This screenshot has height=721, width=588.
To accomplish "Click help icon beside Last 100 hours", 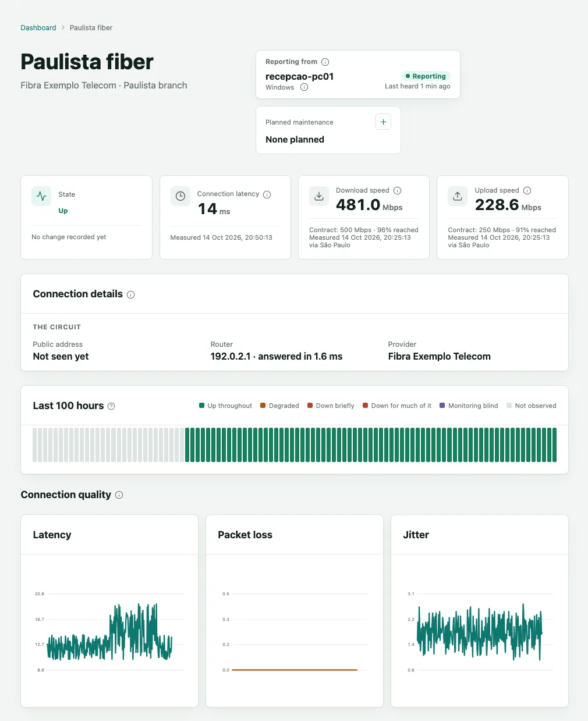I will [x=111, y=406].
